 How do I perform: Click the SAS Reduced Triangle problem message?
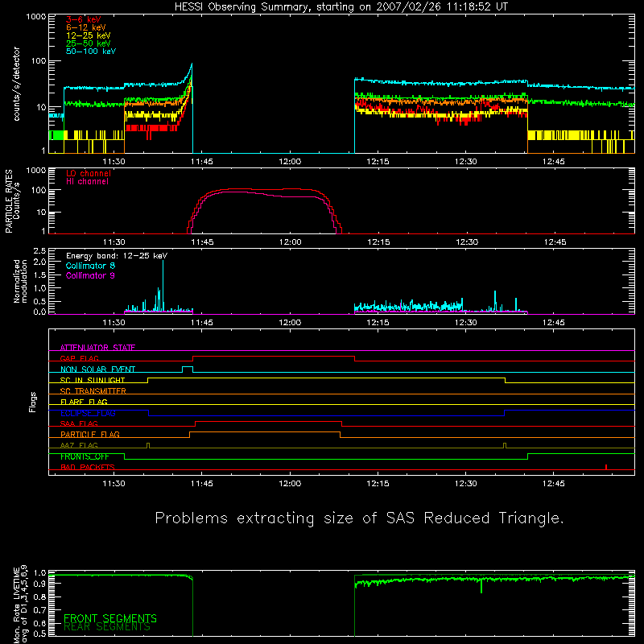[359, 518]
